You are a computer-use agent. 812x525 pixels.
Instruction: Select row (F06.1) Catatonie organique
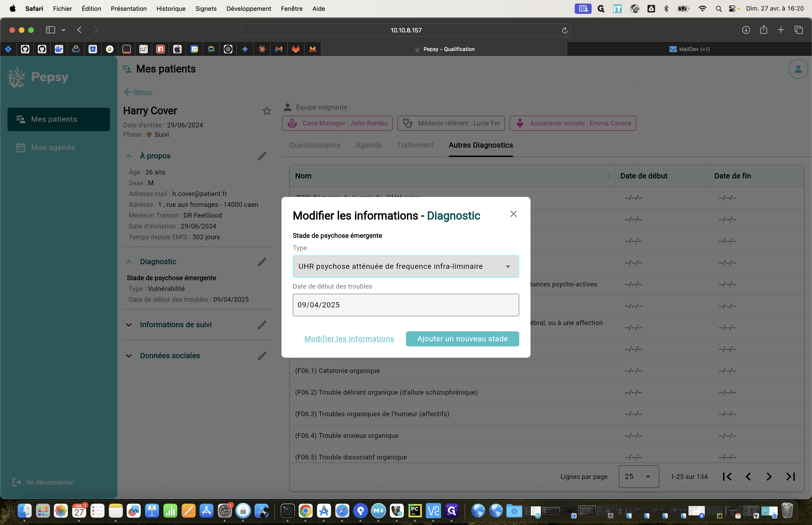(547, 371)
